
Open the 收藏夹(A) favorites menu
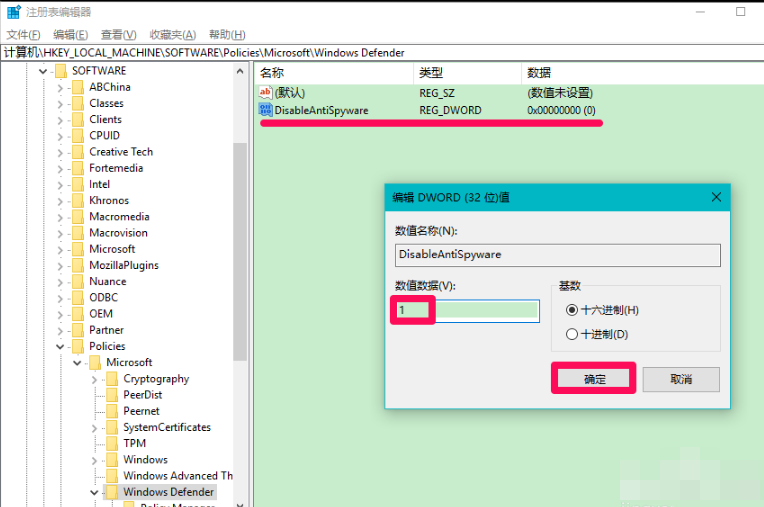172,35
